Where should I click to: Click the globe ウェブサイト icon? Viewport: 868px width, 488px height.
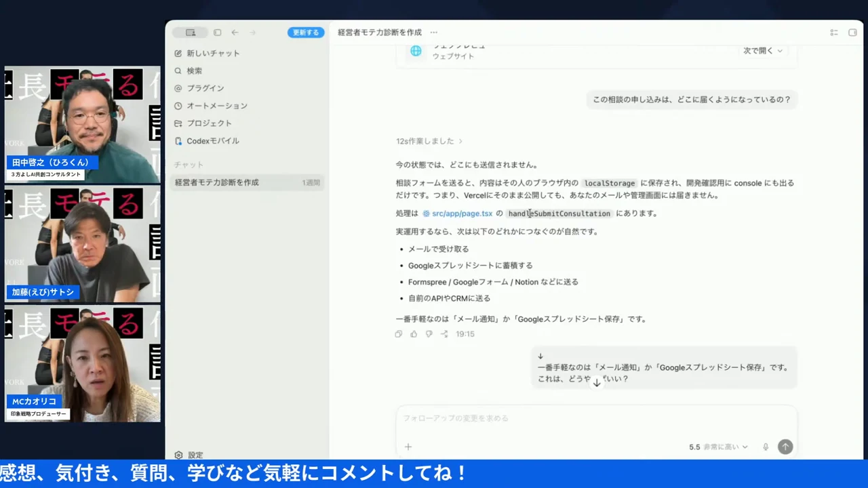click(416, 51)
